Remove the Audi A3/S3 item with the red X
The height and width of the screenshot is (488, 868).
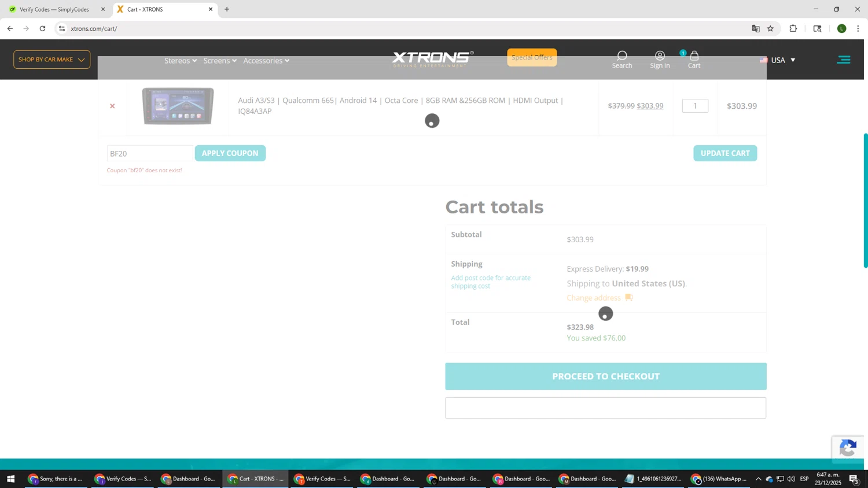[112, 106]
